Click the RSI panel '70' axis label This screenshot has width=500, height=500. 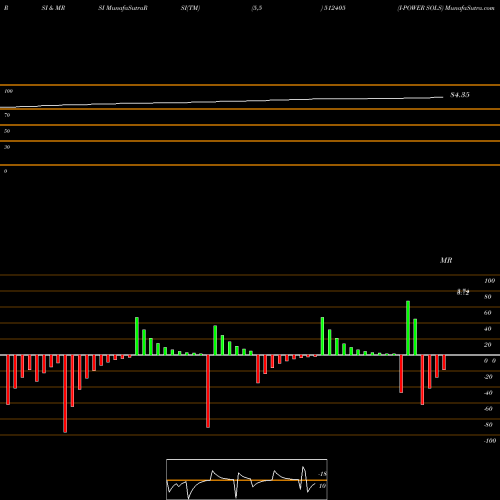click(x=7, y=115)
